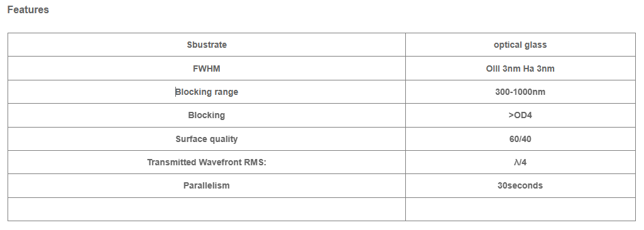Click the empty bottom-left table cell

click(x=207, y=209)
